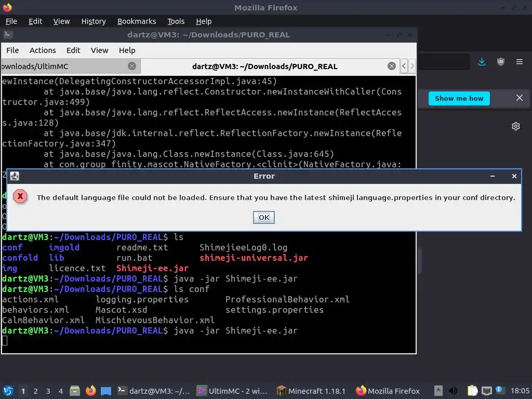The width and height of the screenshot is (532, 399).
Task: Open uBlock Origin shield extension
Action: pos(500,62)
